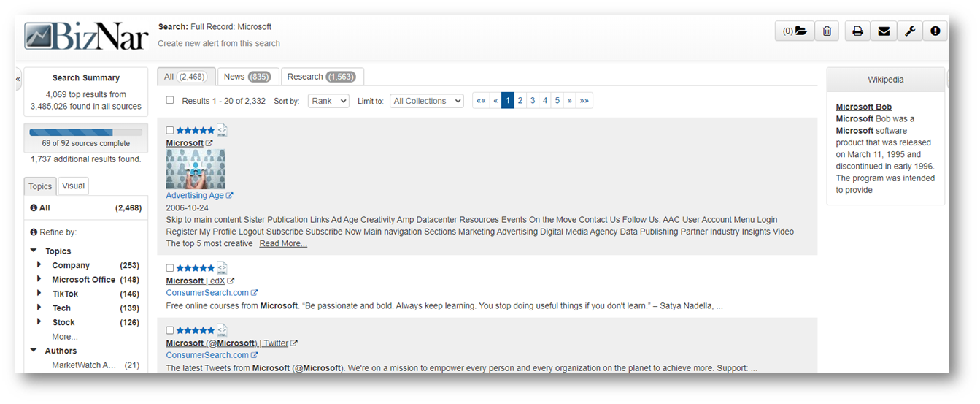Image resolution: width=980 pixels, height=404 pixels.
Task: Select the Visual sidebar tab
Action: 73,186
